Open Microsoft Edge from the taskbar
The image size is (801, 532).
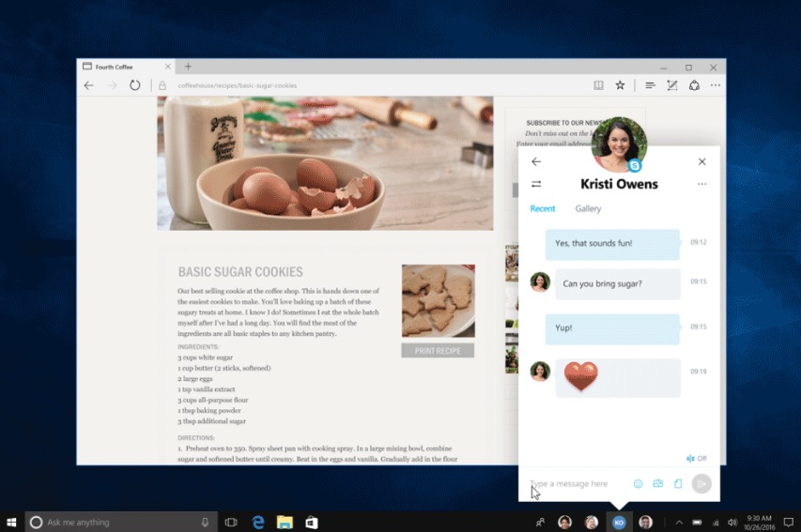click(x=258, y=523)
